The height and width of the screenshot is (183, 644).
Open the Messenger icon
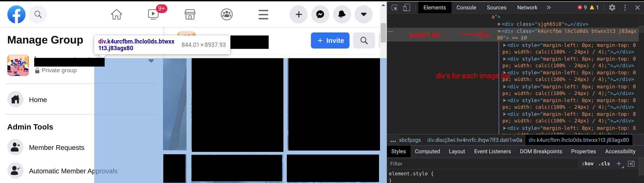(x=320, y=14)
